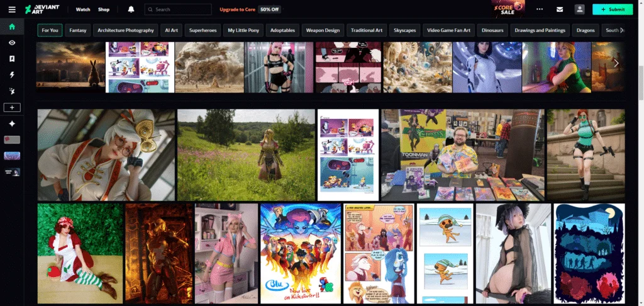Open the sandstorm cloud carousel image
The height and width of the screenshot is (306, 644).
(209, 67)
